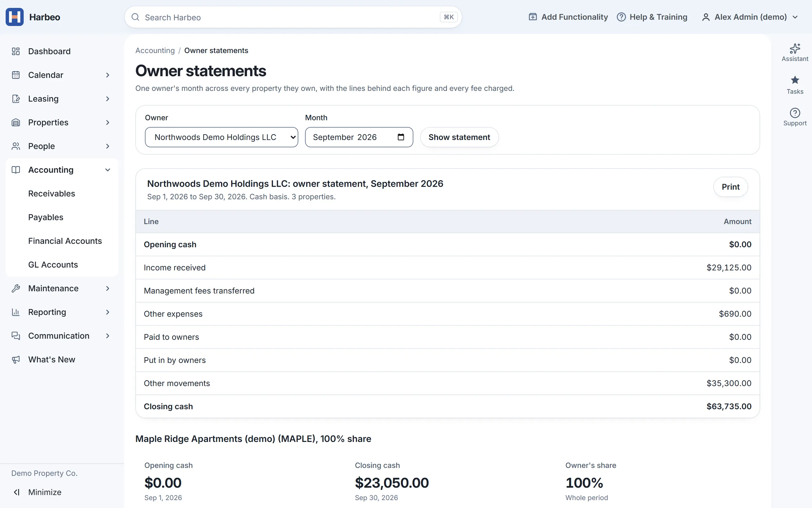Image resolution: width=812 pixels, height=508 pixels.
Task: Click the Add Functionality icon
Action: [533, 17]
